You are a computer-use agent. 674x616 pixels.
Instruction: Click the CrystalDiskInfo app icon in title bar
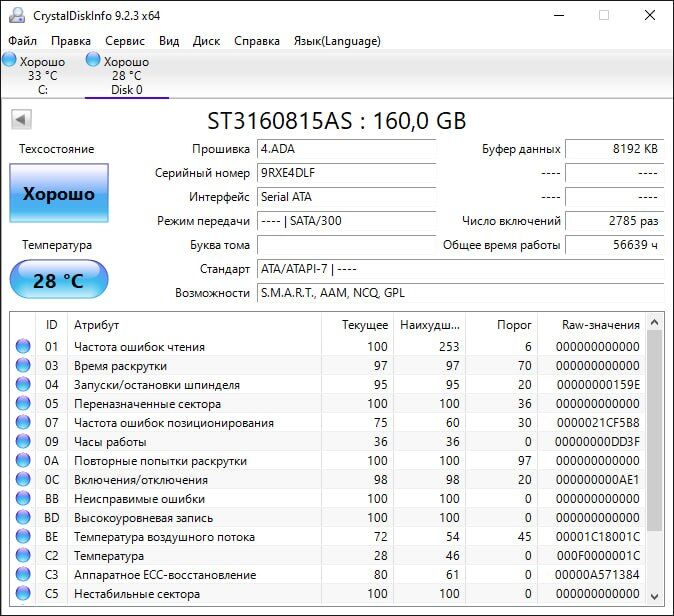[15, 15]
